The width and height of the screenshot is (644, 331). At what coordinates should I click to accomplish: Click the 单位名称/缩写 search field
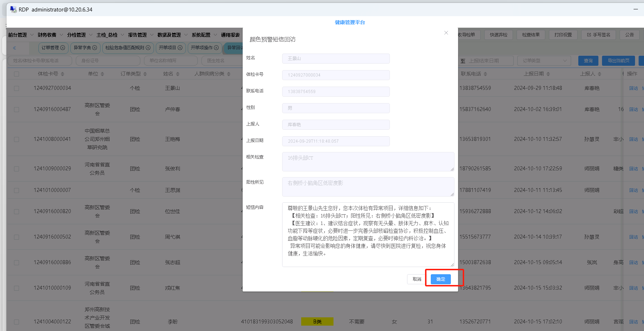[x=171, y=61]
